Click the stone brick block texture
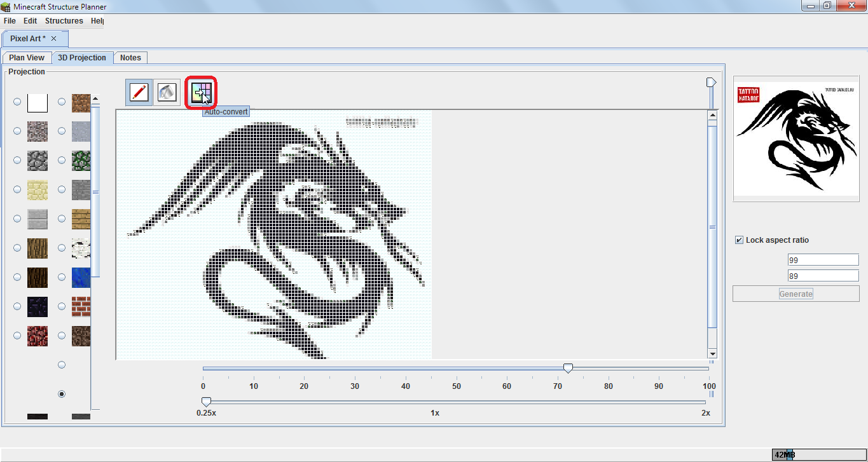 pos(81,189)
